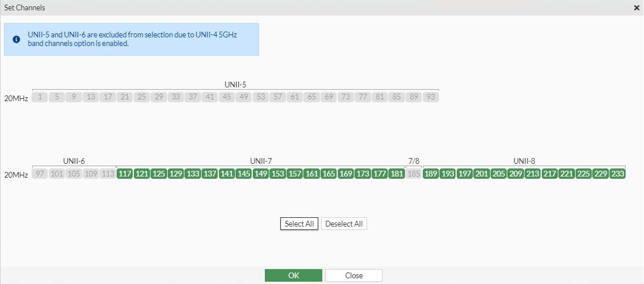644x284 pixels.
Task: Toggle channel 213 selection
Action: coord(533,174)
